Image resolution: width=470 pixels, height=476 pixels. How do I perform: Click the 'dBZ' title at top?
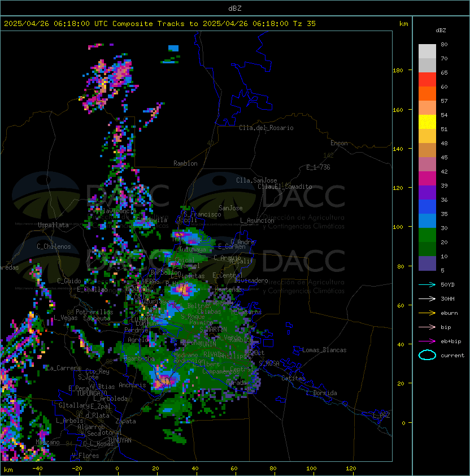pos(235,8)
